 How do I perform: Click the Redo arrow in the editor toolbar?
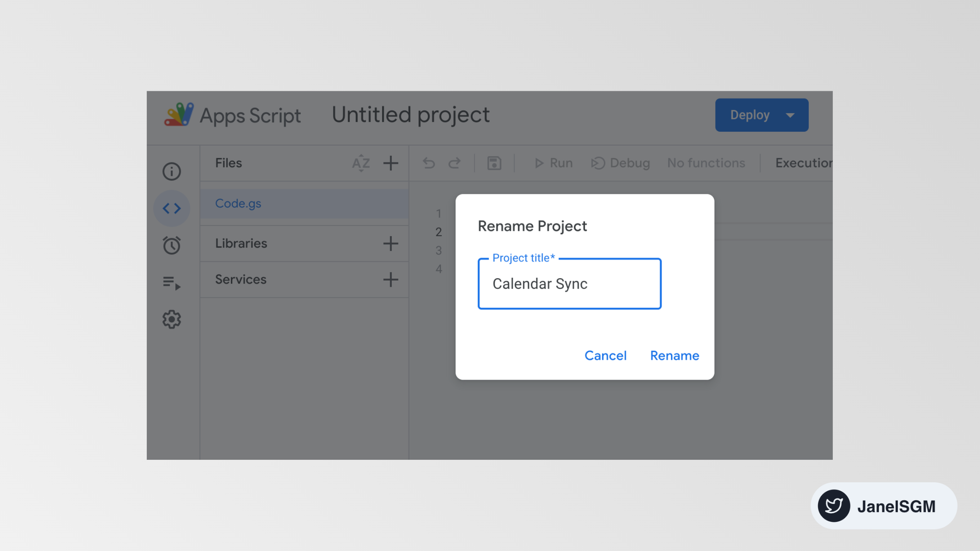[455, 163]
